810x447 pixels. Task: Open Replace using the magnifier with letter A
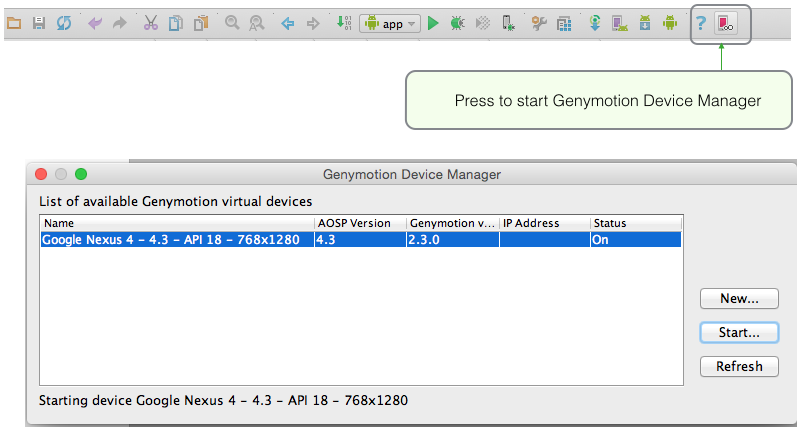point(256,23)
